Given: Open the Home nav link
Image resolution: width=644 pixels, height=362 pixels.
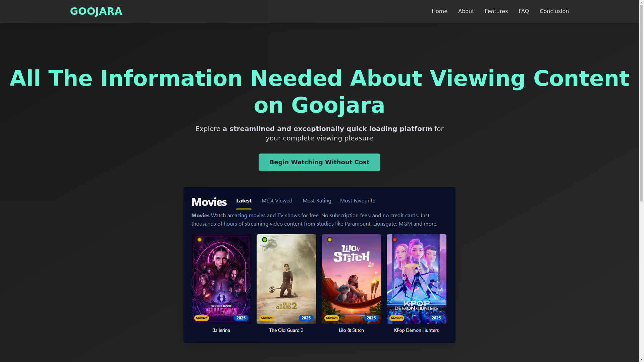Looking at the screenshot, I should pyautogui.click(x=439, y=11).
